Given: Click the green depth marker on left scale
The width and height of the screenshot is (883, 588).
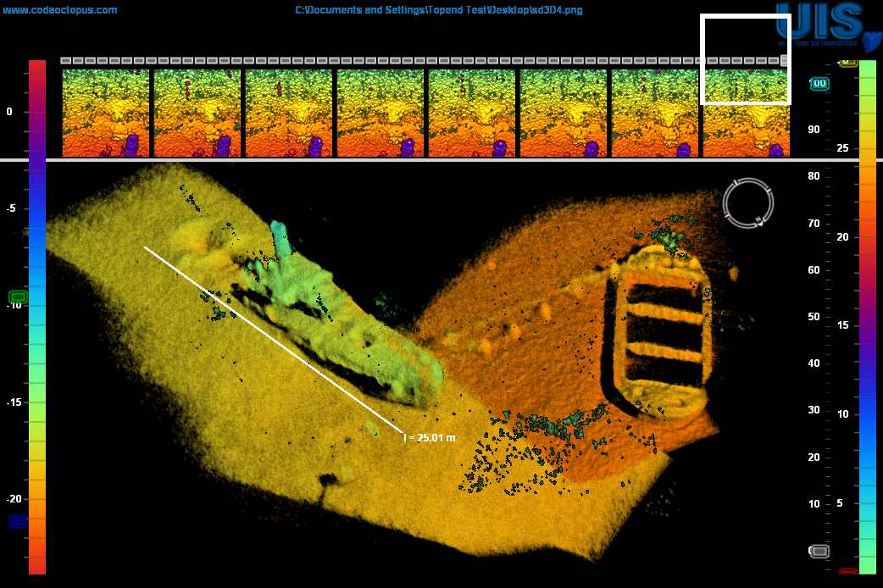Looking at the screenshot, I should coord(19,297).
